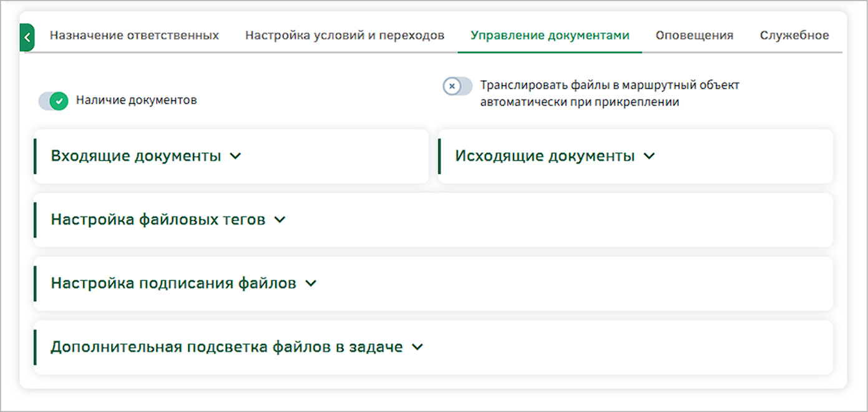Click the green left arrow to scroll tabs
This screenshot has height=412, width=868.
tap(27, 37)
